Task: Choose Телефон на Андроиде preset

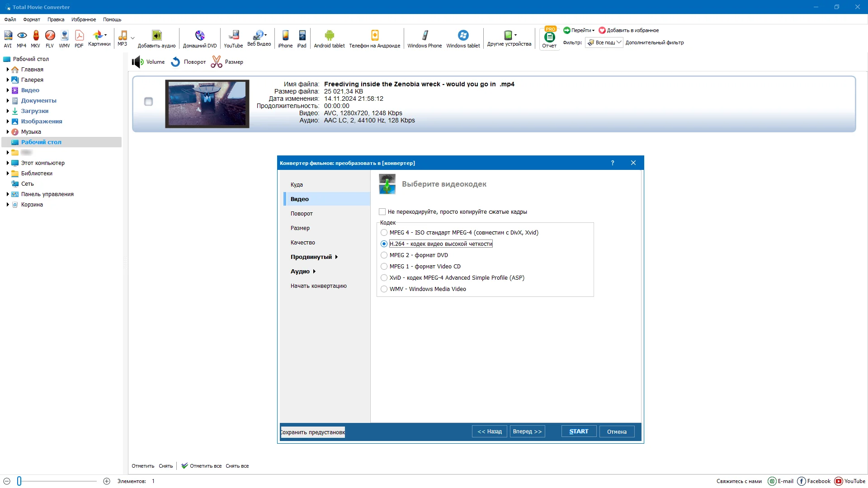Action: [375, 39]
